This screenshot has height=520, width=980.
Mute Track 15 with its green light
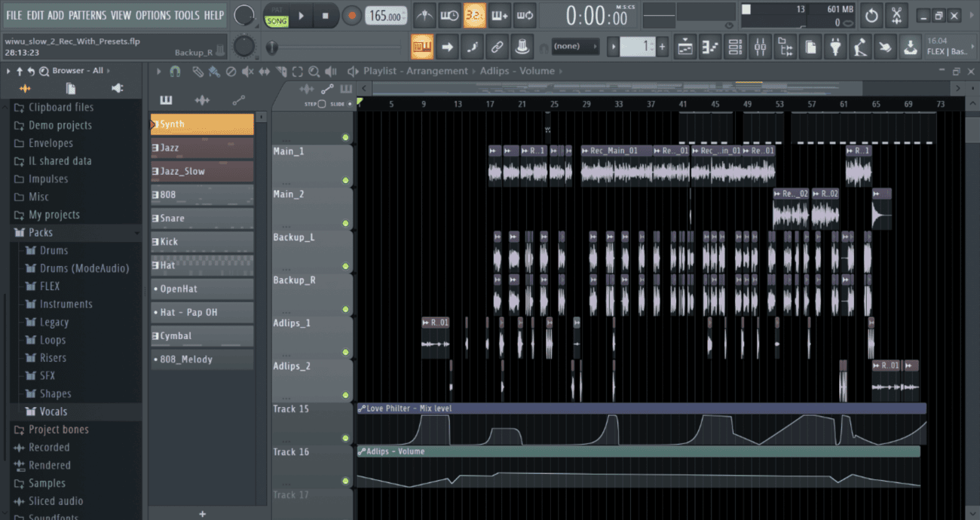(345, 438)
